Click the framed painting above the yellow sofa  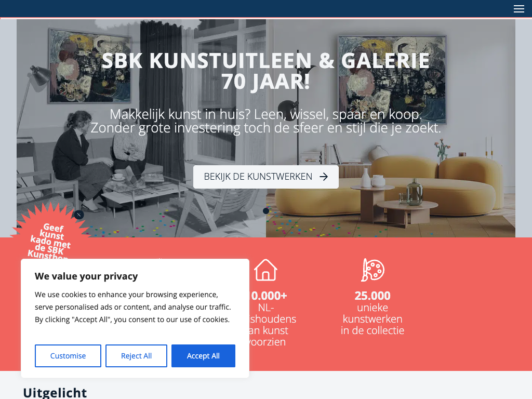(392, 79)
